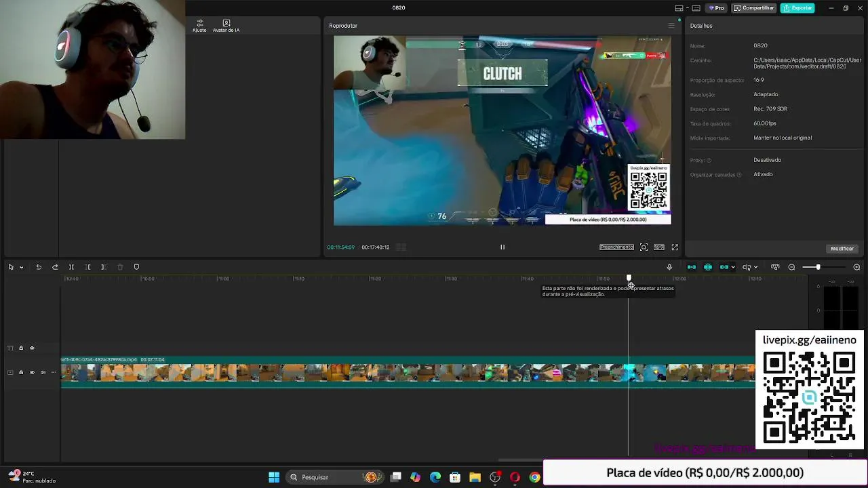
Task: Expand the preview axis dropdown arrow
Action: (x=755, y=267)
